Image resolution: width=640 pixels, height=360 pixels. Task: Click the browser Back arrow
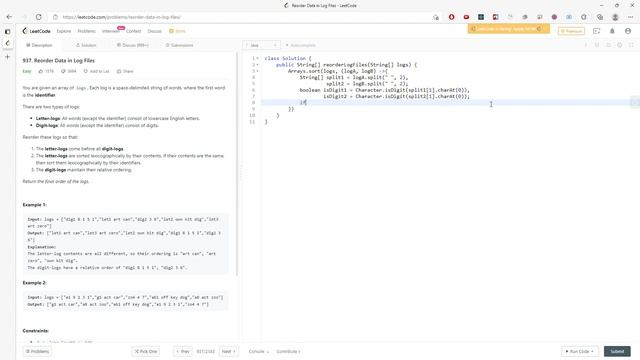[x=9, y=17]
